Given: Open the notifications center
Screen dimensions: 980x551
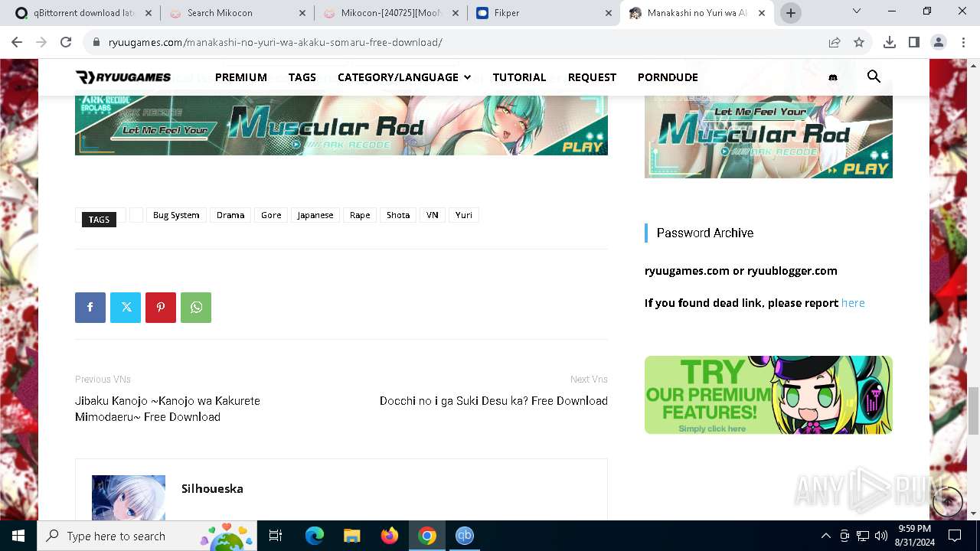Looking at the screenshot, I should (955, 536).
